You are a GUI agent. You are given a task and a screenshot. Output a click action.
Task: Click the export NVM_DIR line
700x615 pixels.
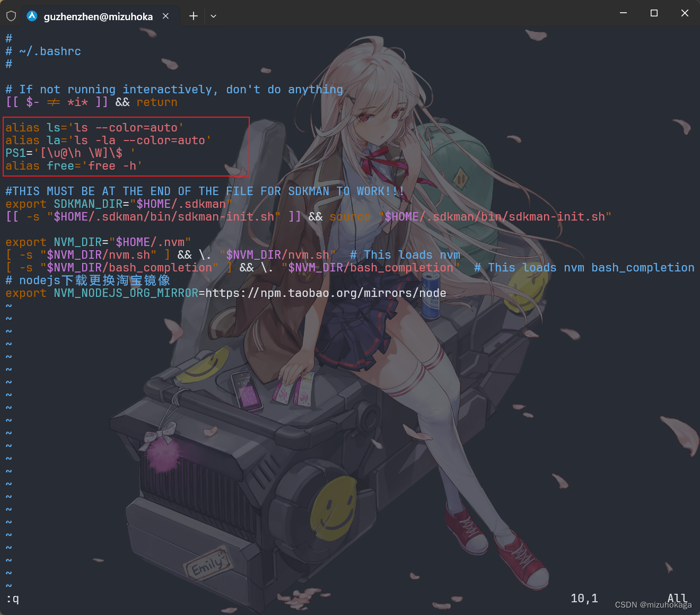pos(98,242)
